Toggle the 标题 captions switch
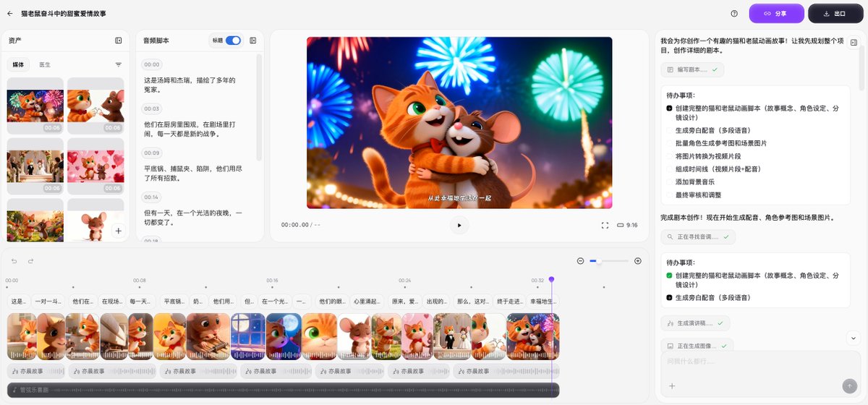The height and width of the screenshot is (405, 868). click(x=233, y=40)
